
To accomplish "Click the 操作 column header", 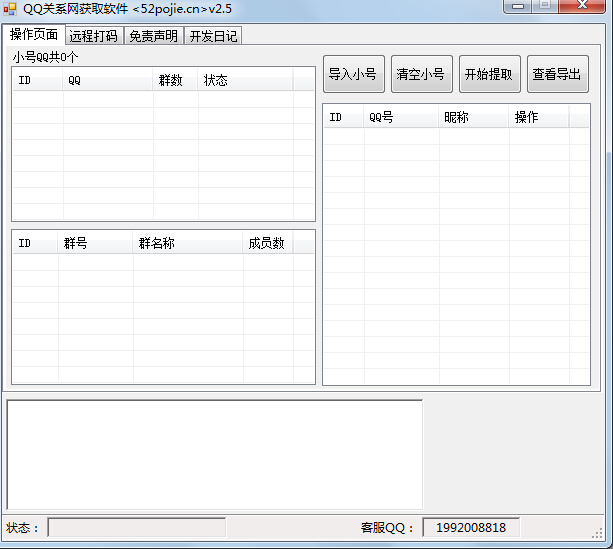I will tap(539, 117).
